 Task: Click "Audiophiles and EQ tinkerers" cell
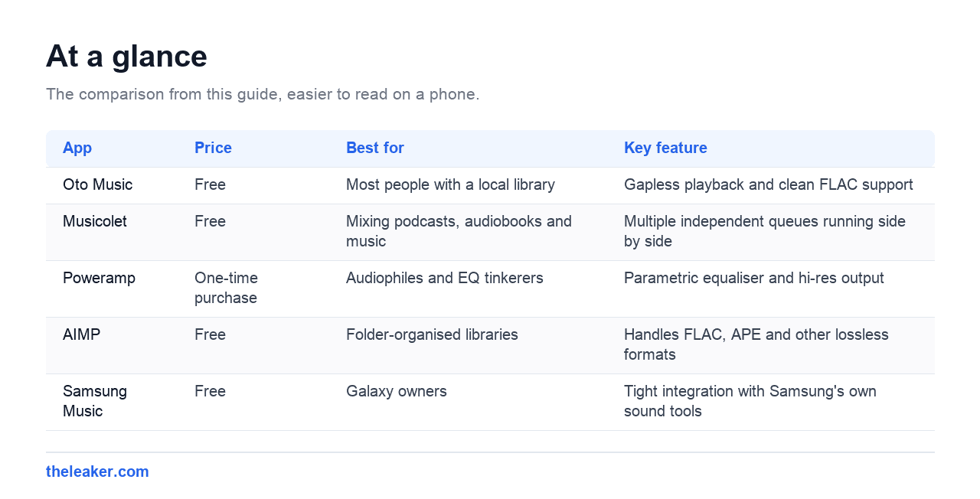coord(445,278)
